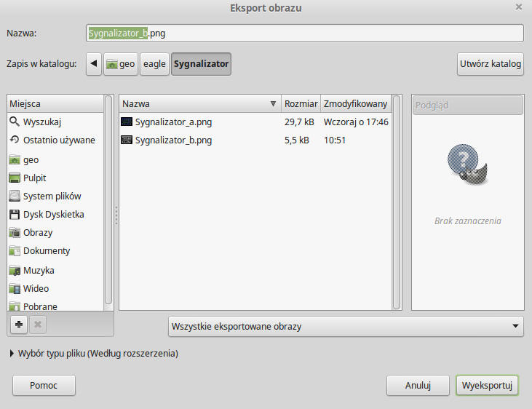Sort by Zmodyfikowany column header

355,104
